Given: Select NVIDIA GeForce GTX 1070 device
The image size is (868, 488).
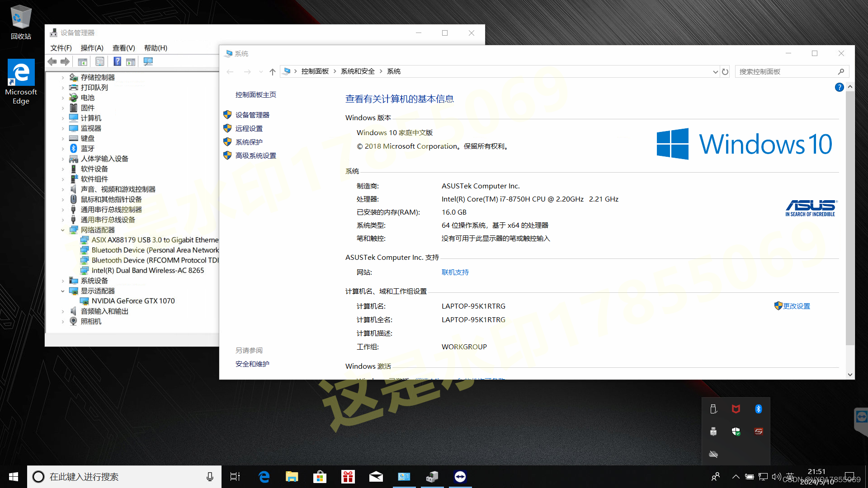Looking at the screenshot, I should [x=133, y=301].
